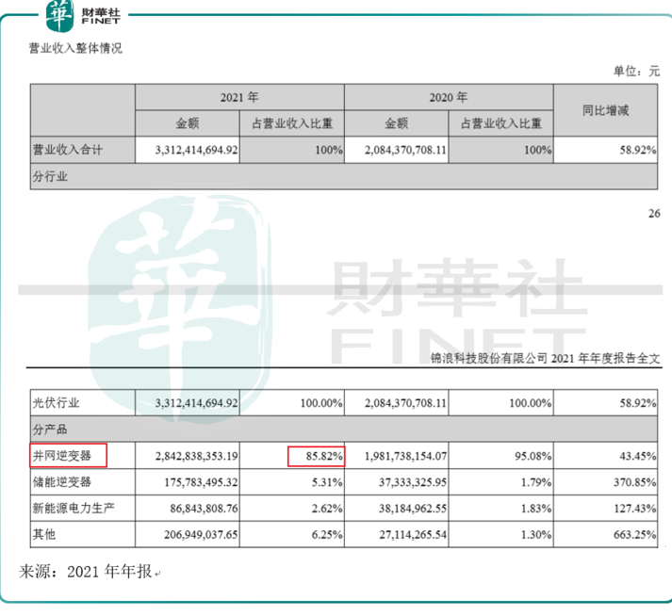The height and width of the screenshot is (616, 672).
Task: Click the page number 26
Action: point(654,214)
